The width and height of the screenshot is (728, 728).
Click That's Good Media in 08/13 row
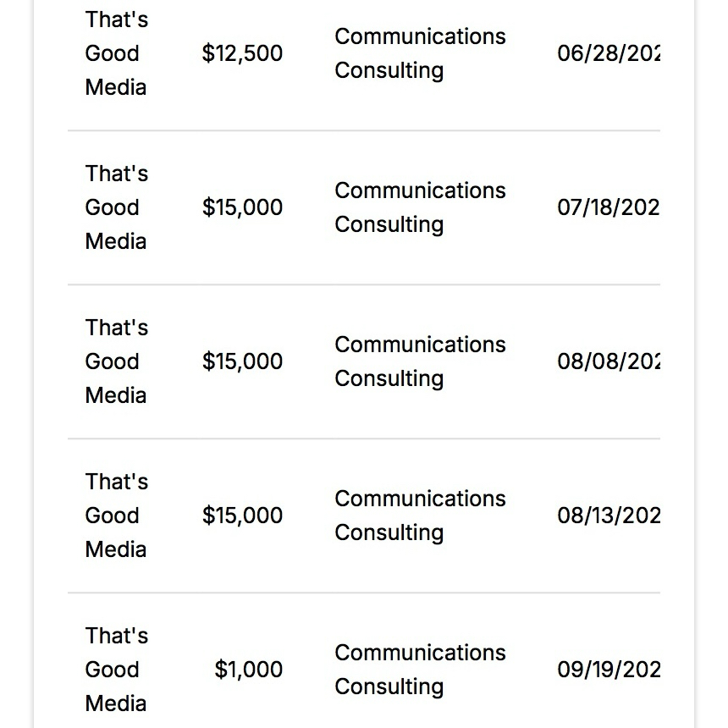point(116,516)
